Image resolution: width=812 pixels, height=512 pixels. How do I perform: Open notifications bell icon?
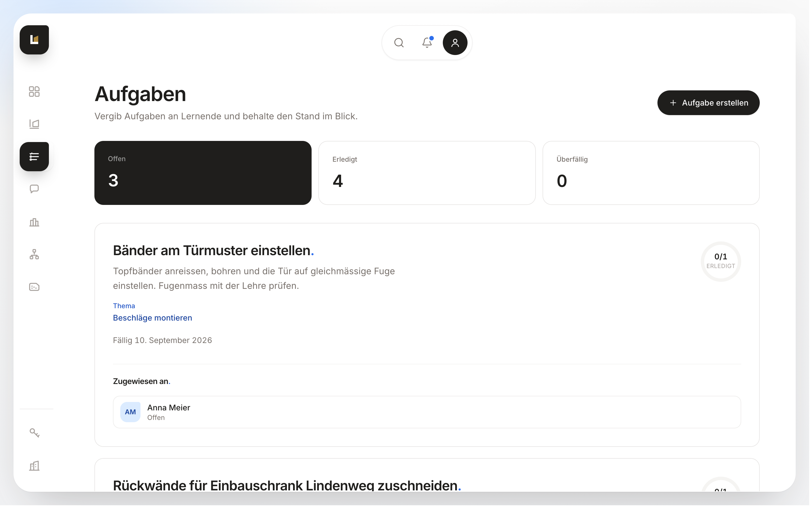[427, 43]
